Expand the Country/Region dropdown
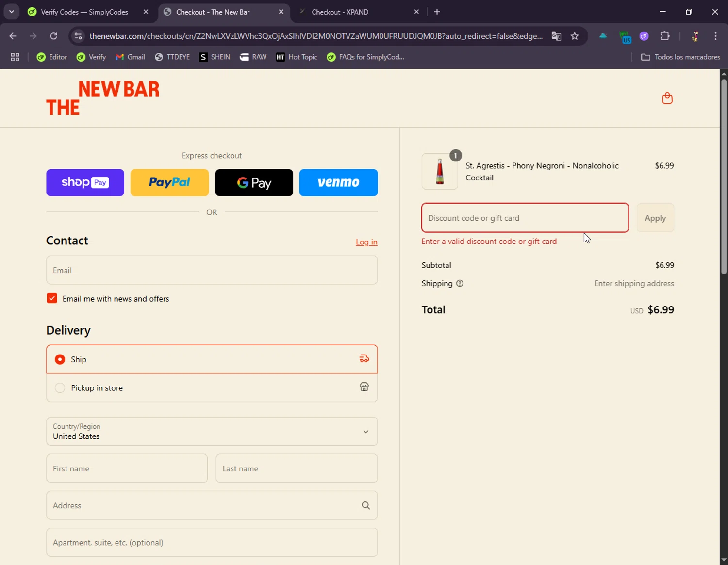 click(212, 432)
